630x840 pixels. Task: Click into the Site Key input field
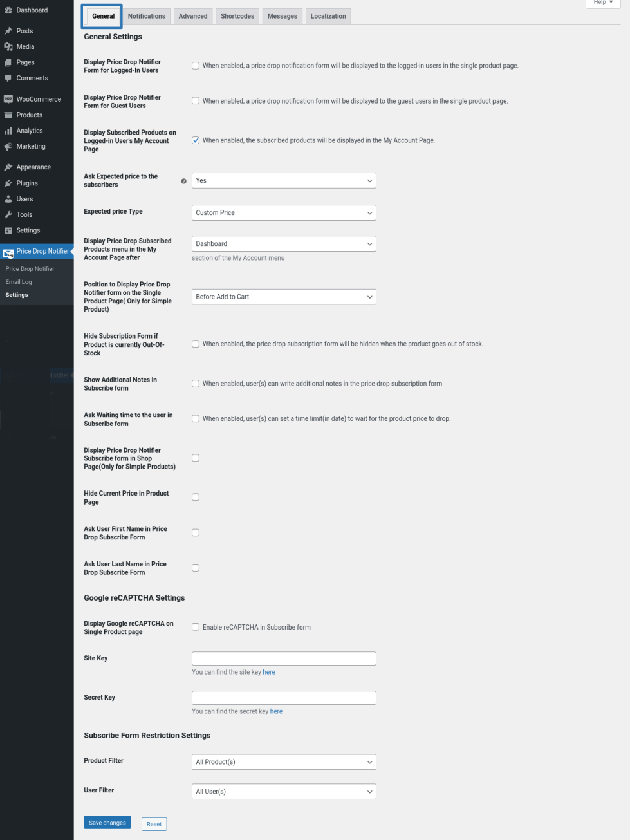[284, 658]
